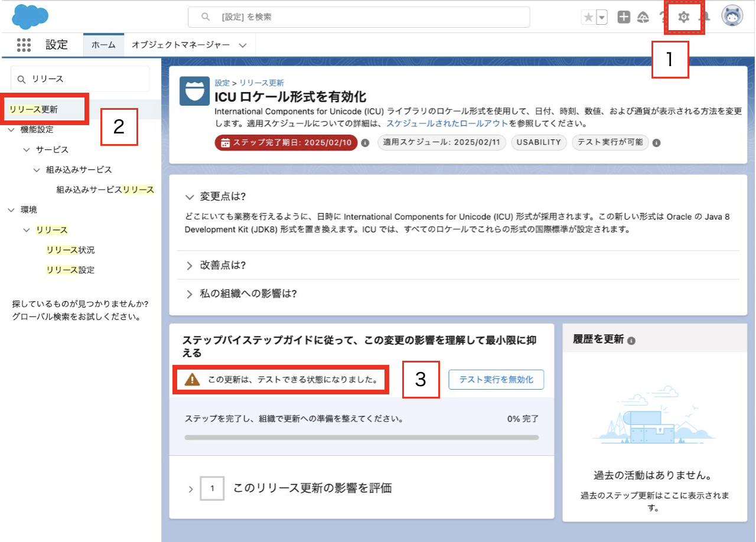756x542 pixels.
Task: Expand step 1 このリリース更新の影響を評価
Action: coord(191,488)
